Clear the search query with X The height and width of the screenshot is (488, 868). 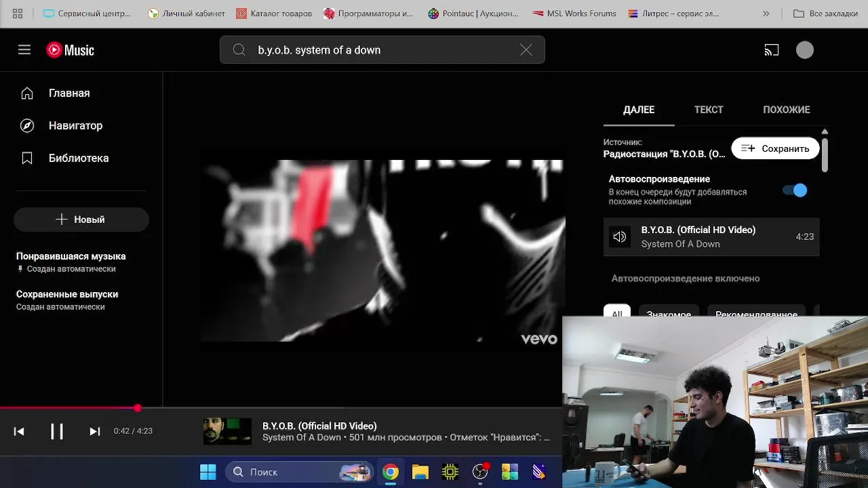(526, 49)
